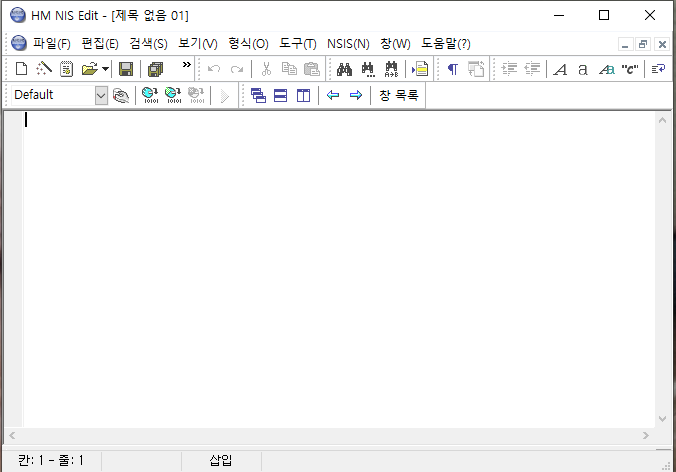
Task: Convert to uppercase with large A icon
Action: (560, 69)
